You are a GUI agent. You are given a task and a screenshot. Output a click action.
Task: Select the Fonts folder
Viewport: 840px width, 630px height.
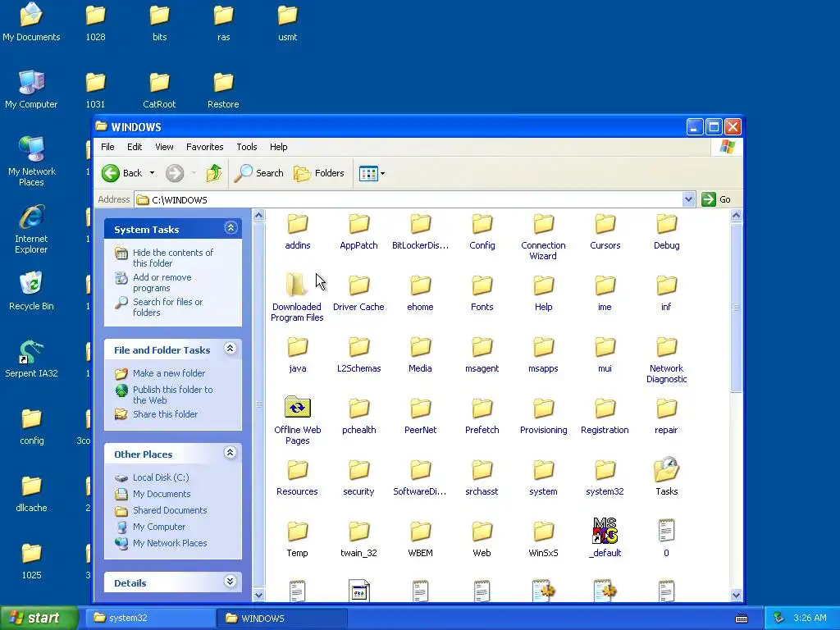pos(482,294)
